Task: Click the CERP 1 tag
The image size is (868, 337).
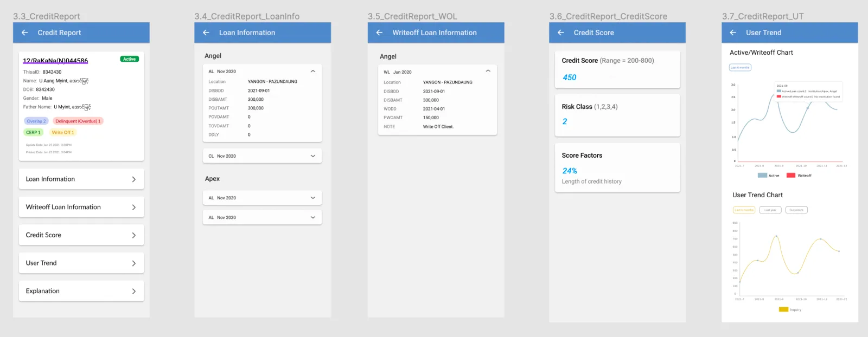Action: [34, 132]
